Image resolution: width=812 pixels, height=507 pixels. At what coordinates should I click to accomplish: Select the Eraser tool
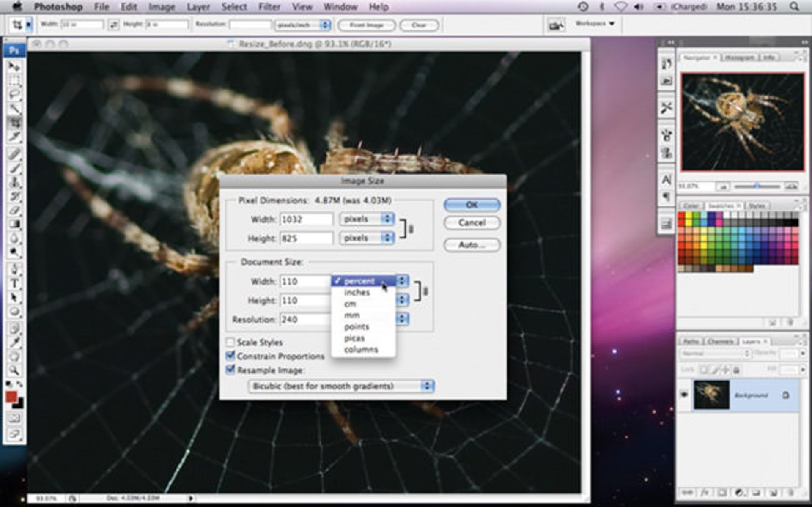click(x=14, y=210)
